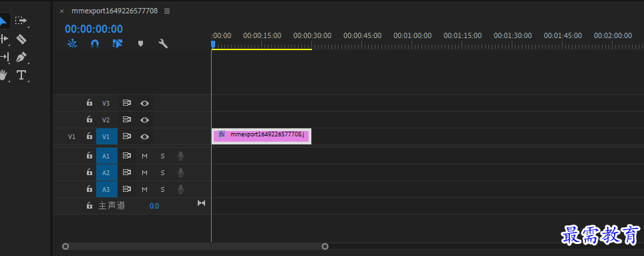
Task: Click master track volume value 0.0
Action: point(154,206)
